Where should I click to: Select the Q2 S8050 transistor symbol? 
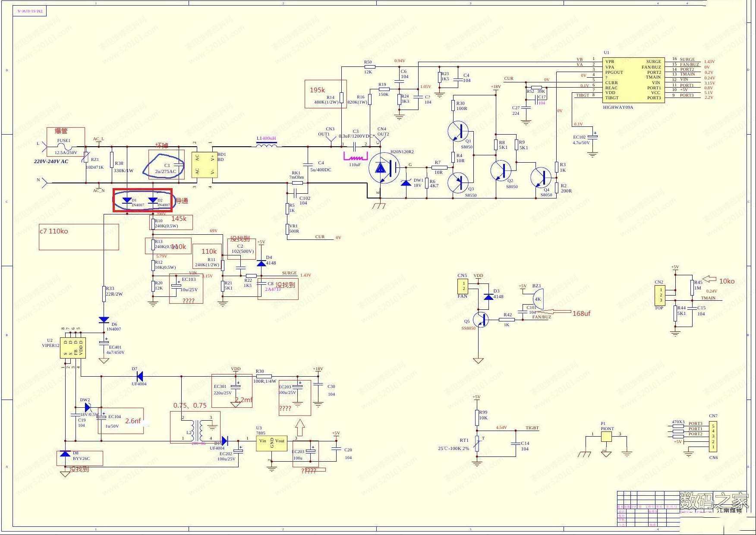pos(501,170)
